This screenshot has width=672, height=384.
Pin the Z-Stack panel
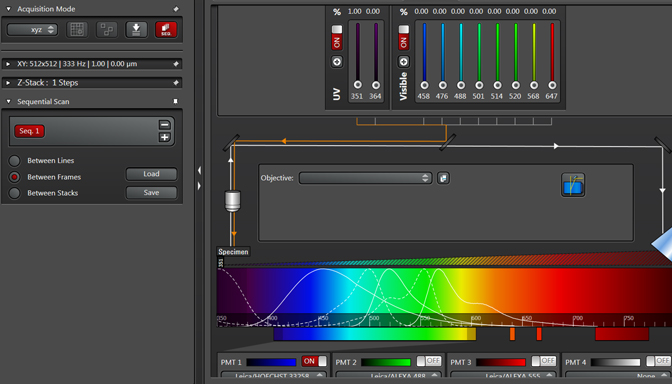point(176,83)
